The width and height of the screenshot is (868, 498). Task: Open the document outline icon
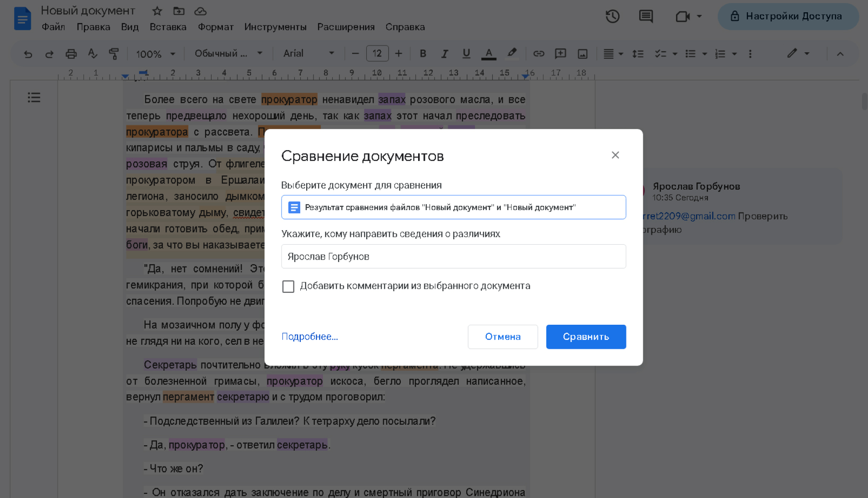[34, 97]
